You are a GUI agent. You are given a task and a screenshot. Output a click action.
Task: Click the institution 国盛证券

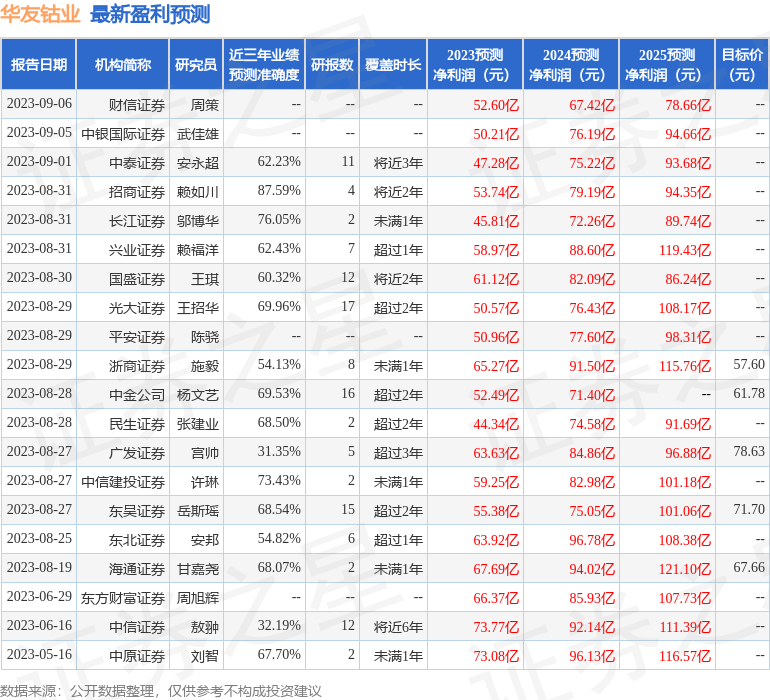[x=137, y=279]
